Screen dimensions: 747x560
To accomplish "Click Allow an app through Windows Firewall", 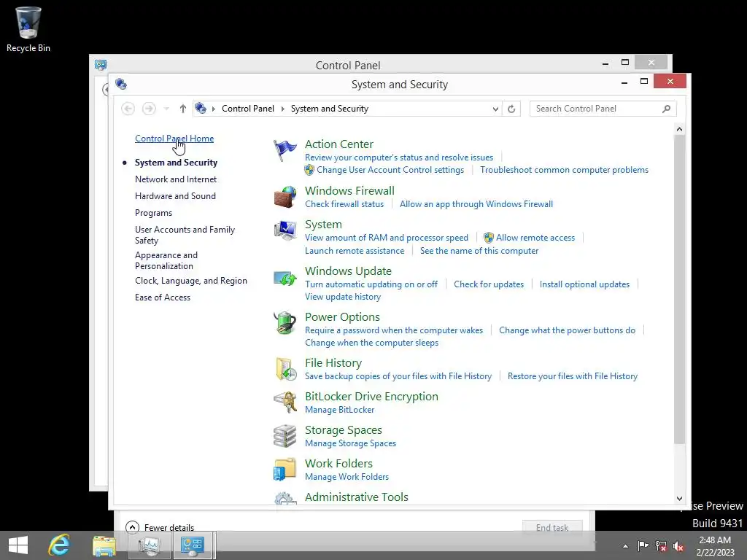I will click(476, 204).
